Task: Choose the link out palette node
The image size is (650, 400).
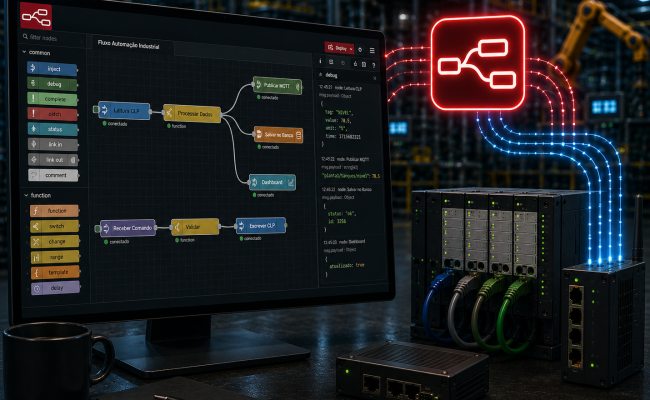Action: click(53, 160)
